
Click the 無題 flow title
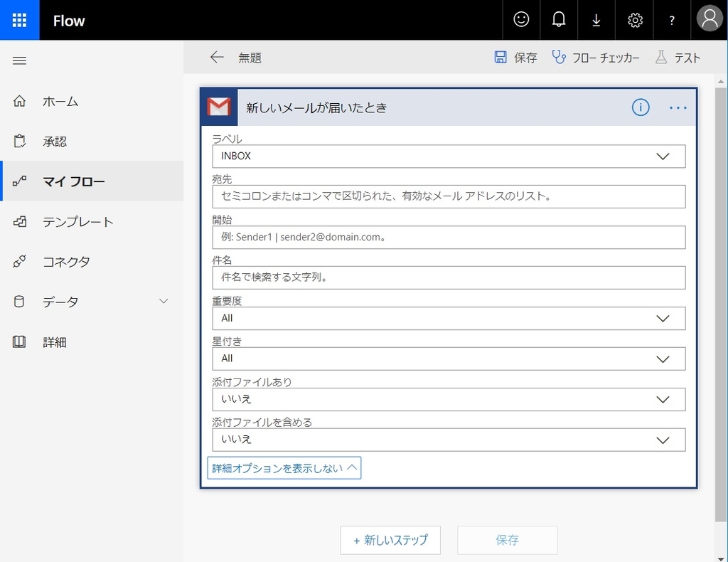[x=250, y=58]
